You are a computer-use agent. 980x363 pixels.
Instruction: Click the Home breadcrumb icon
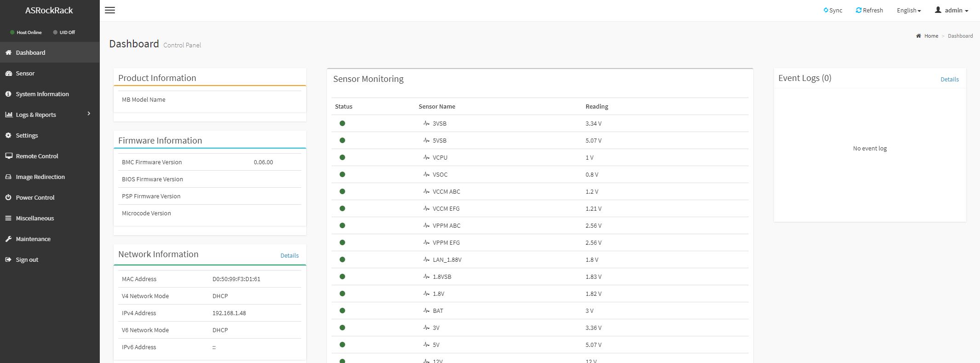pos(918,36)
